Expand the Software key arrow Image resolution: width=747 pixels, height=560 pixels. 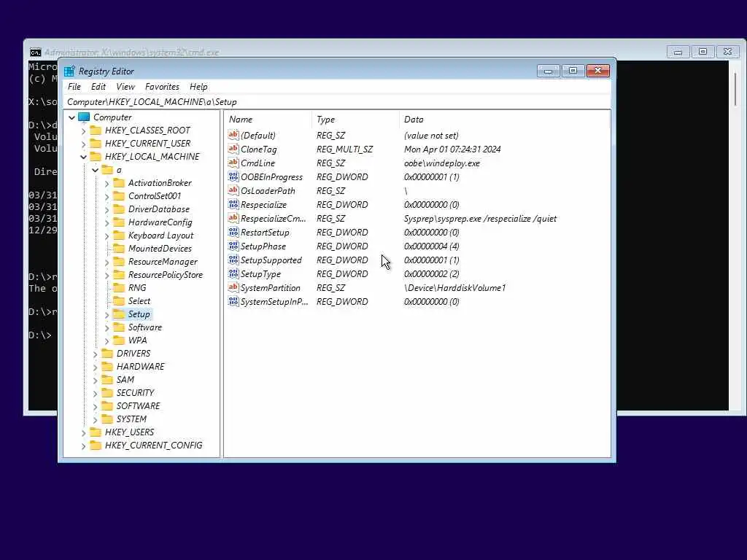107,327
